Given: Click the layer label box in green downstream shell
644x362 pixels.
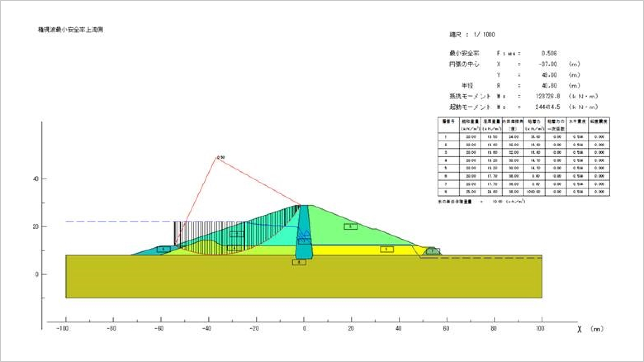Looking at the screenshot, I should pos(350,226).
